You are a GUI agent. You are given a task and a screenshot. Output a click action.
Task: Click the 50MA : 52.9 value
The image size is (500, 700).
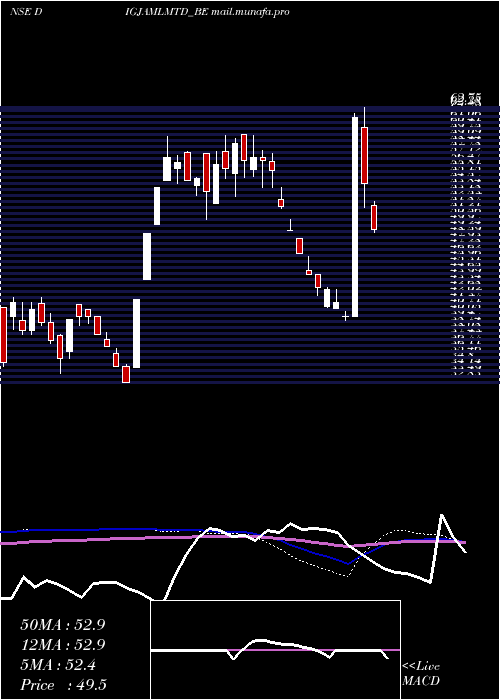pos(62,625)
